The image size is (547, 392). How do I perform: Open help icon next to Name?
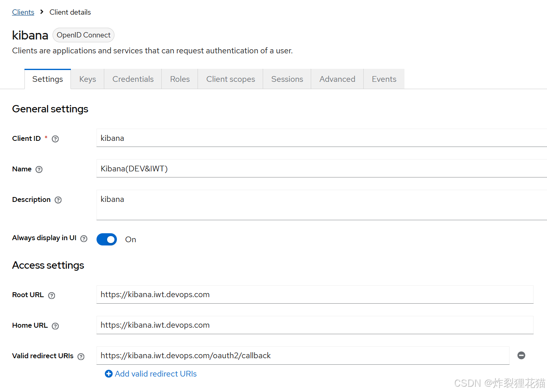[39, 169]
